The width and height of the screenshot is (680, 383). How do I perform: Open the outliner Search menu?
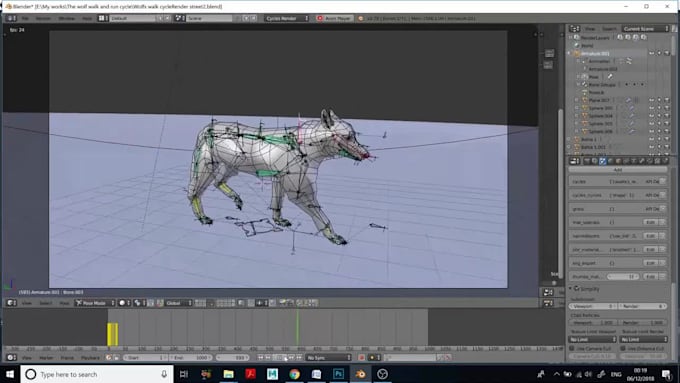[x=609, y=29]
